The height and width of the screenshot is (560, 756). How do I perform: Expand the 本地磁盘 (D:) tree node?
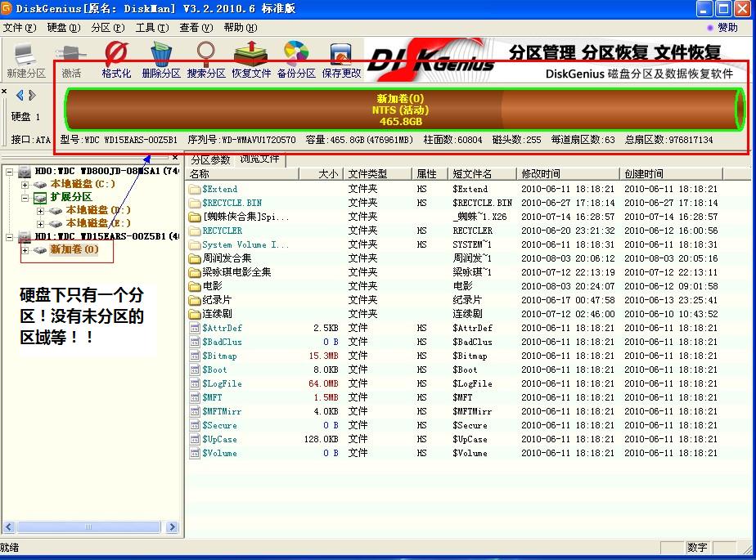(41, 211)
